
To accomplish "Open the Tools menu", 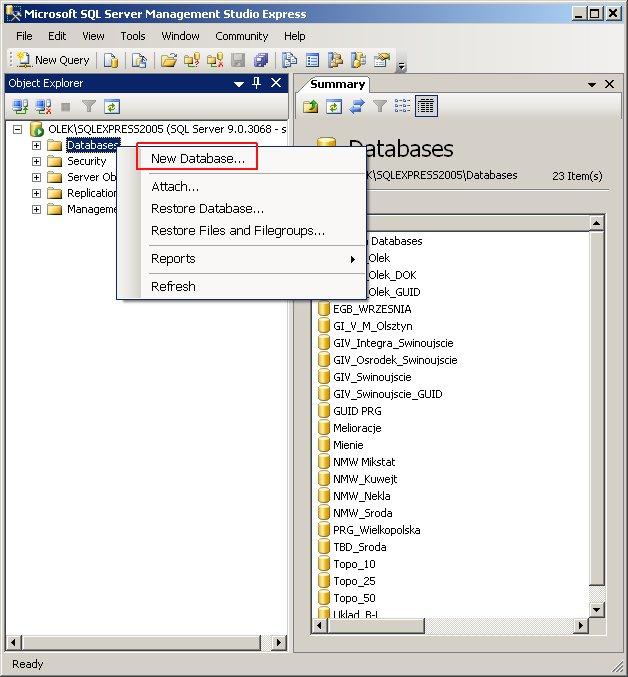I will tap(133, 36).
